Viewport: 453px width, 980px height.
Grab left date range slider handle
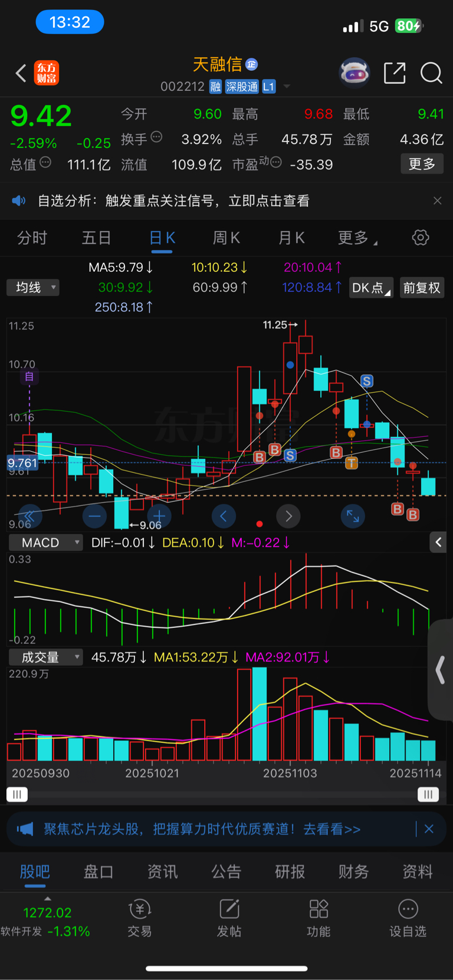(17, 794)
